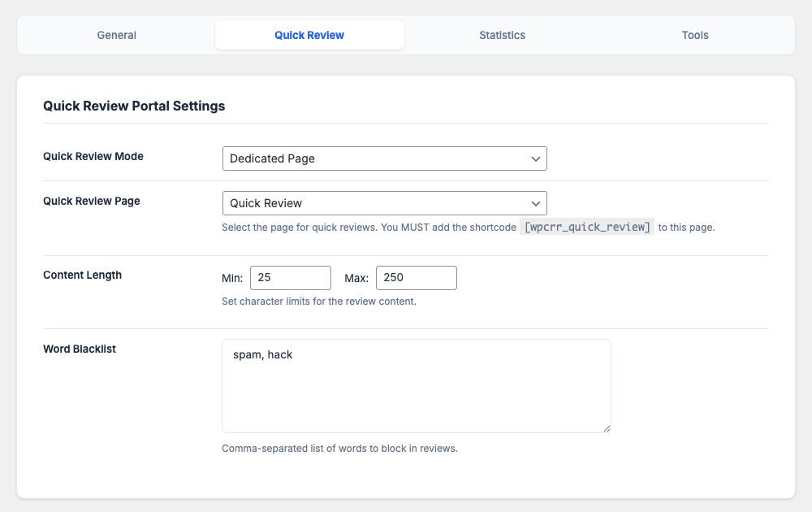The image size is (812, 512).
Task: Click the chevron arrow on Dedicated Page select
Action: pyautogui.click(x=536, y=159)
